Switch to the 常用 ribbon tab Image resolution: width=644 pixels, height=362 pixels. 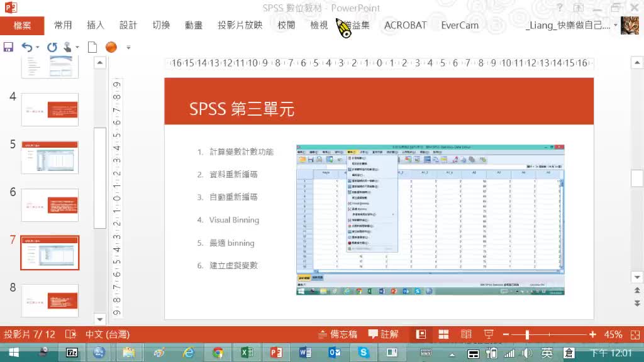[x=63, y=25]
